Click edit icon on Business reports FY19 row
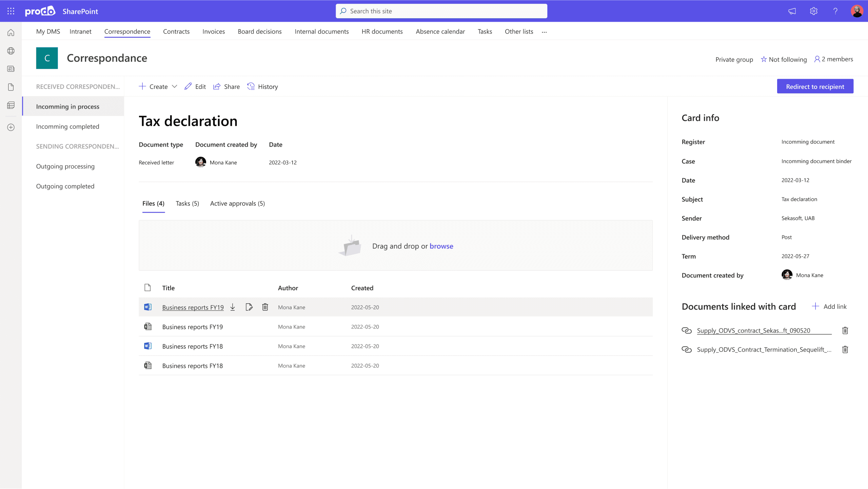Viewport: 868px width, 489px height. (x=249, y=307)
